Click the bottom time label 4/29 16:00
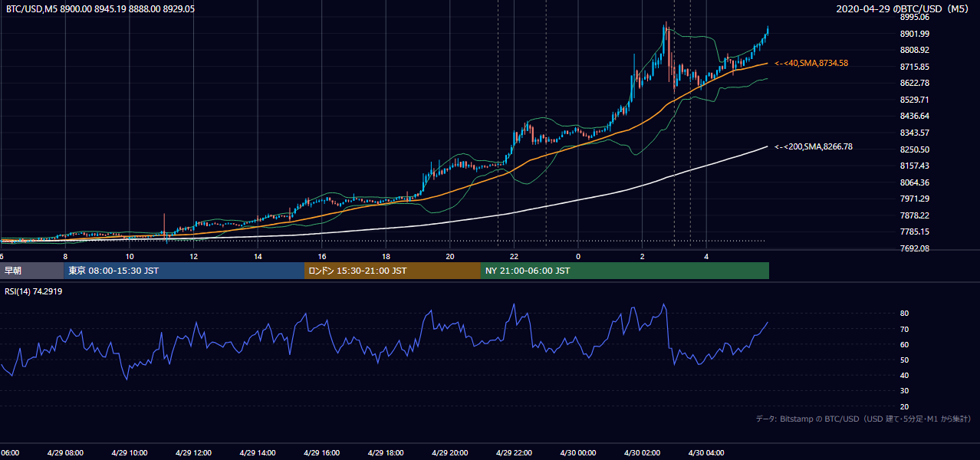 pos(321,453)
